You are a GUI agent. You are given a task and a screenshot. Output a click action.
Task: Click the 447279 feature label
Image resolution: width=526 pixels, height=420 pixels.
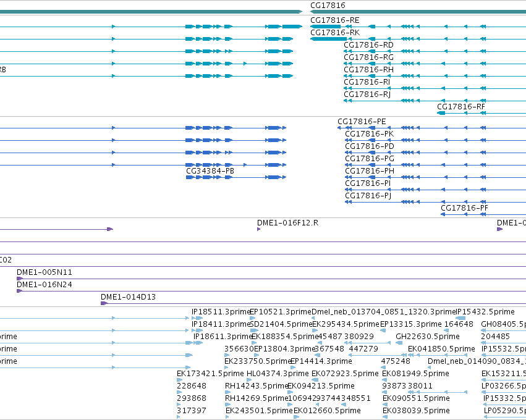363,349
